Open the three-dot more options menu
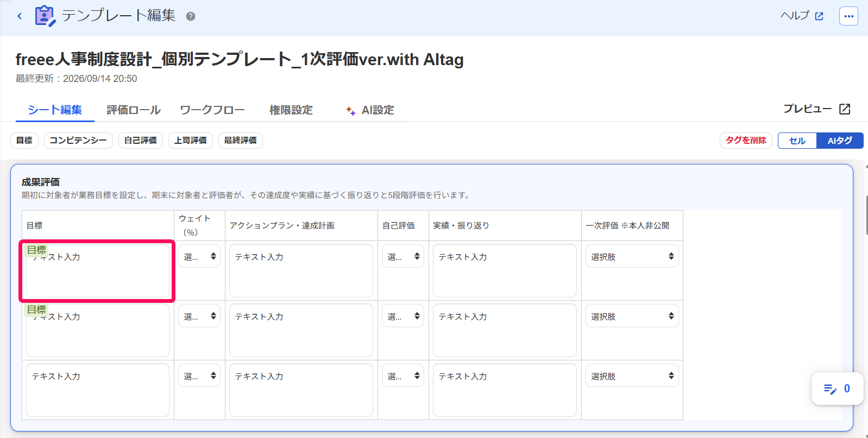The width and height of the screenshot is (868, 438). pos(848,16)
